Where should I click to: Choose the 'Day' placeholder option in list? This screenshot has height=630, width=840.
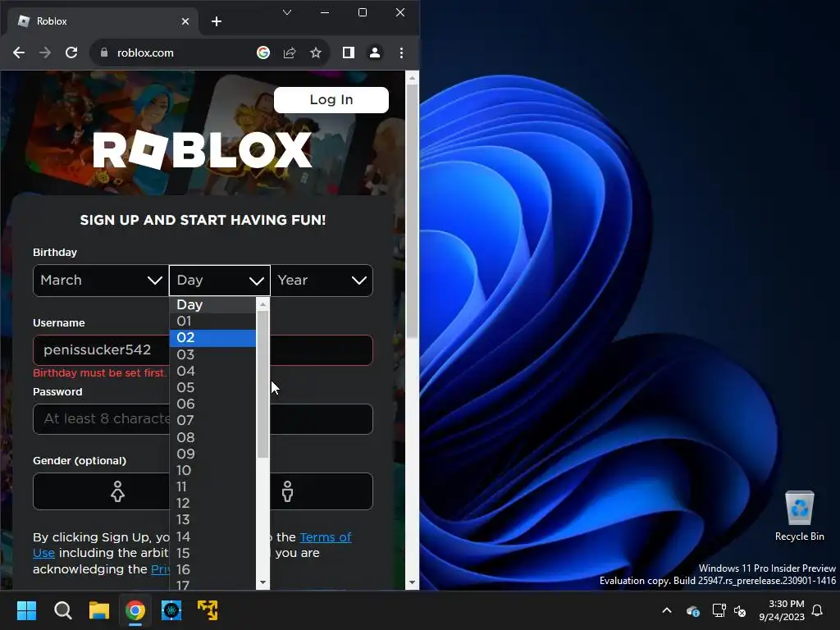point(212,305)
